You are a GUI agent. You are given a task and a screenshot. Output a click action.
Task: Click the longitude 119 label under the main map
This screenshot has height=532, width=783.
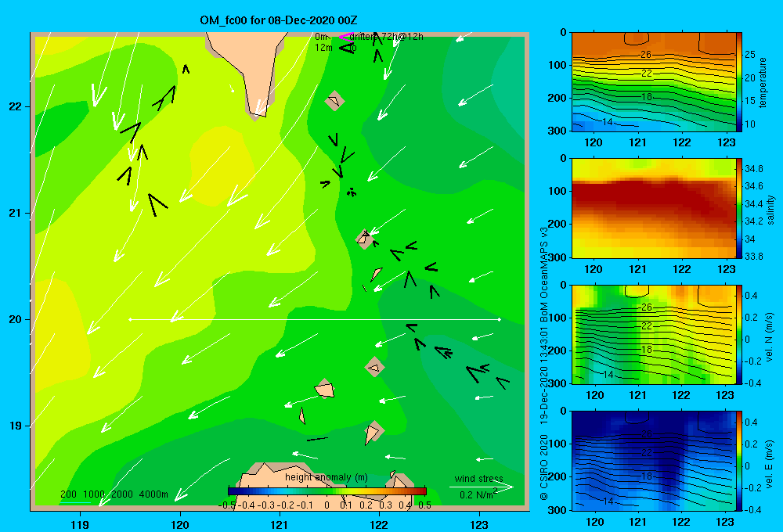coord(80,524)
